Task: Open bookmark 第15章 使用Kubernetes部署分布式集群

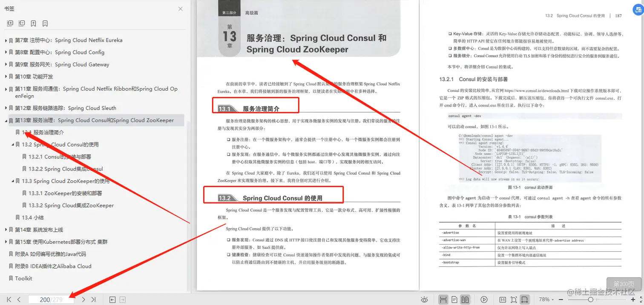Action: tap(61, 242)
